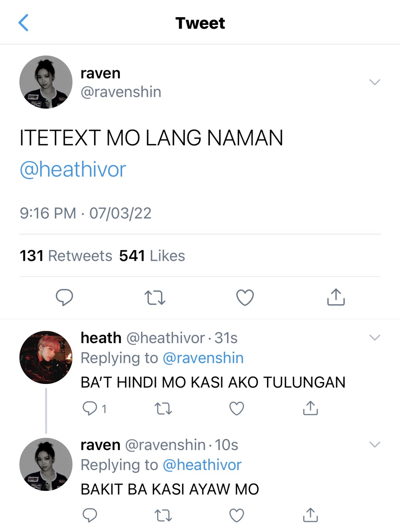400x532 pixels.
Task: Like raven's BAKIT BA KASI reply
Action: (237, 515)
